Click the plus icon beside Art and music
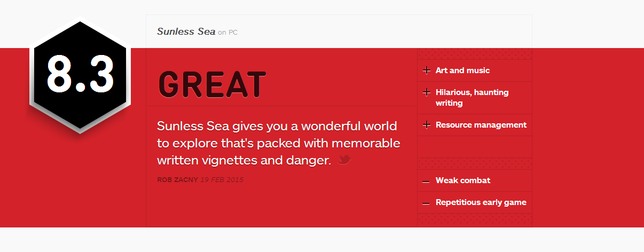Screen dimensions: 644x252 coord(426,70)
